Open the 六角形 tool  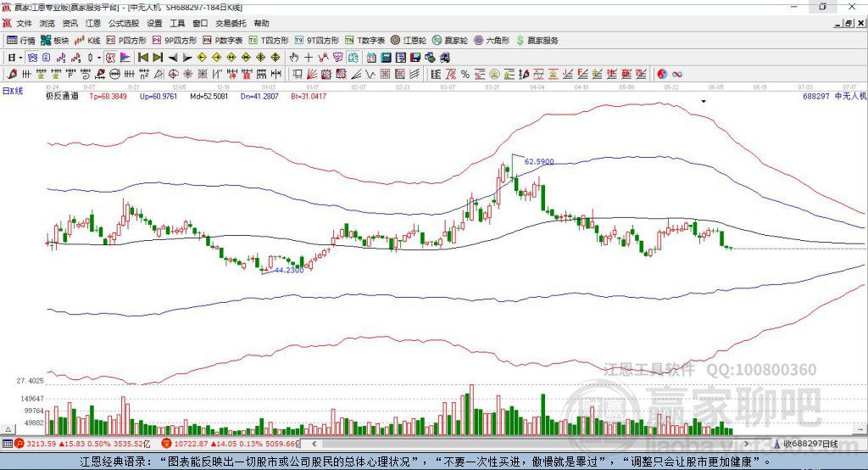point(492,41)
